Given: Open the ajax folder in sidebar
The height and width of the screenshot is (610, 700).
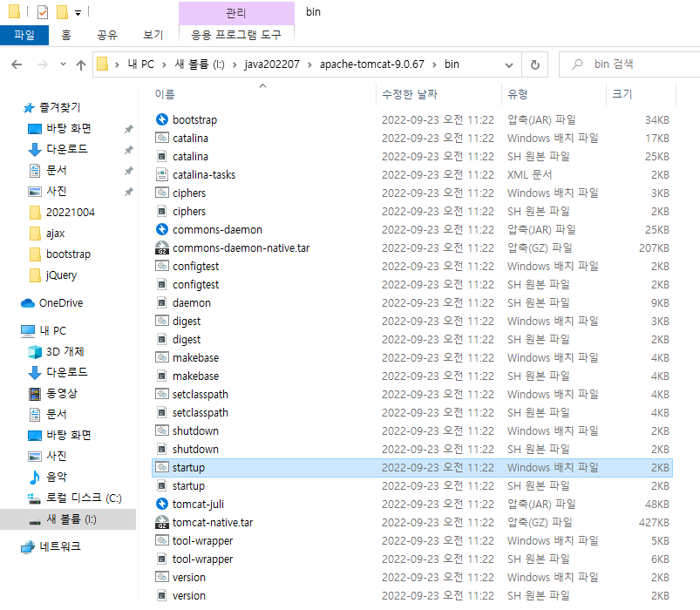Looking at the screenshot, I should (56, 234).
